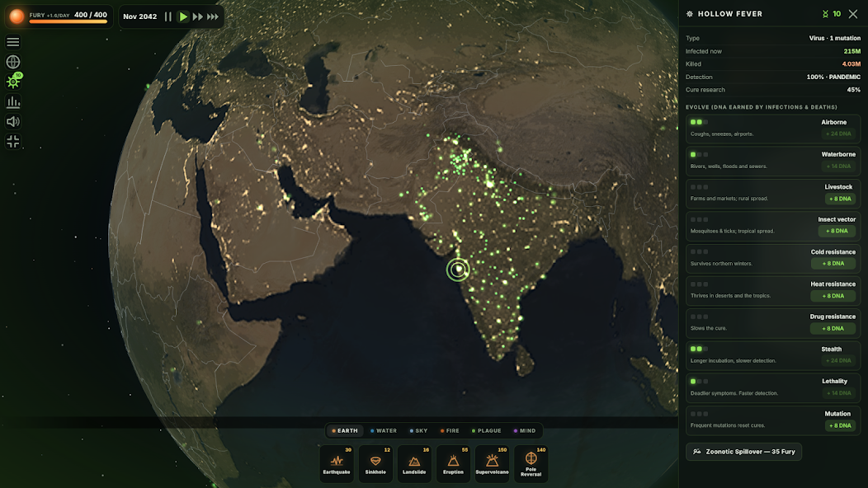
Task: Mute the sound with the speaker icon
Action: click(12, 122)
